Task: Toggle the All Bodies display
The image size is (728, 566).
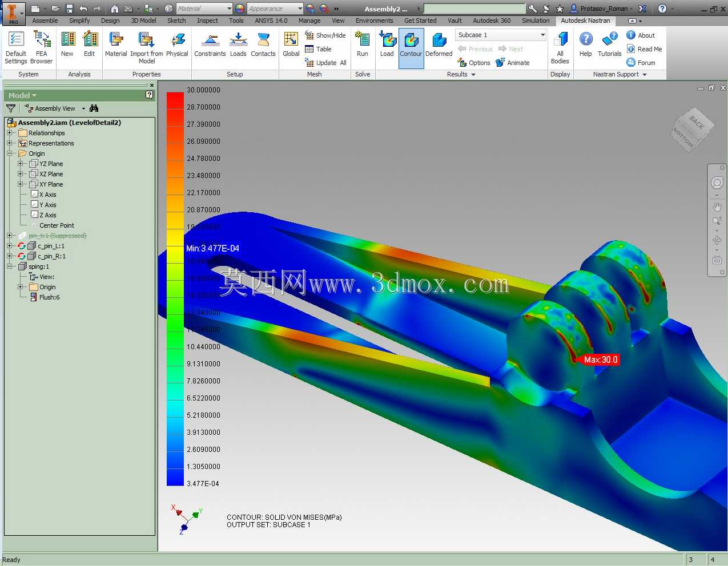Action: (560, 47)
